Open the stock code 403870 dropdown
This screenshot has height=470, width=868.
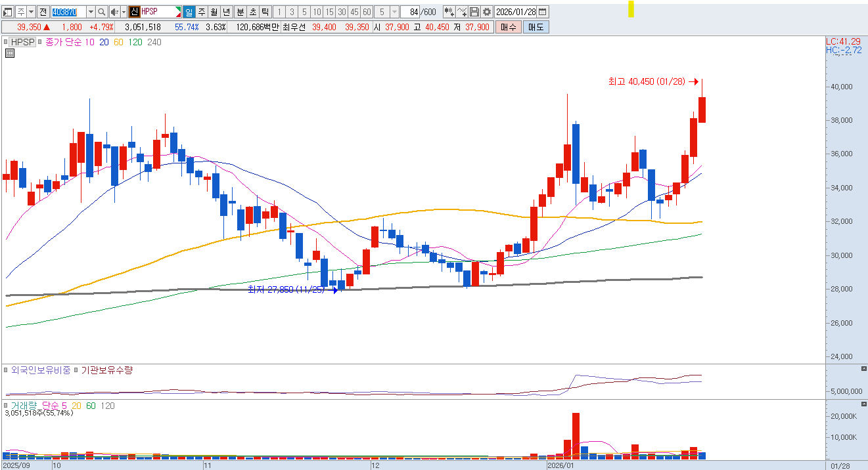(x=90, y=12)
